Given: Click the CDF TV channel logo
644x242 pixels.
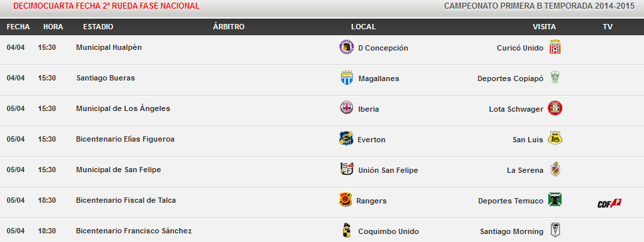Looking at the screenshot, I should coord(609,203).
